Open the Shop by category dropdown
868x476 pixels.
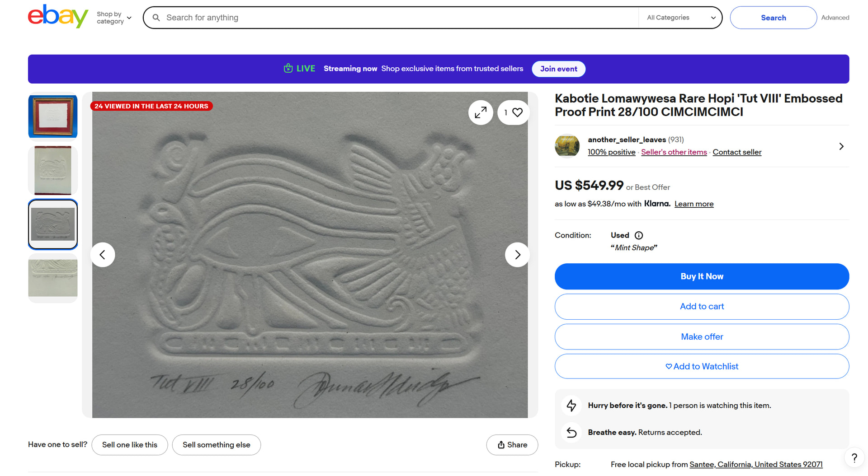[114, 18]
